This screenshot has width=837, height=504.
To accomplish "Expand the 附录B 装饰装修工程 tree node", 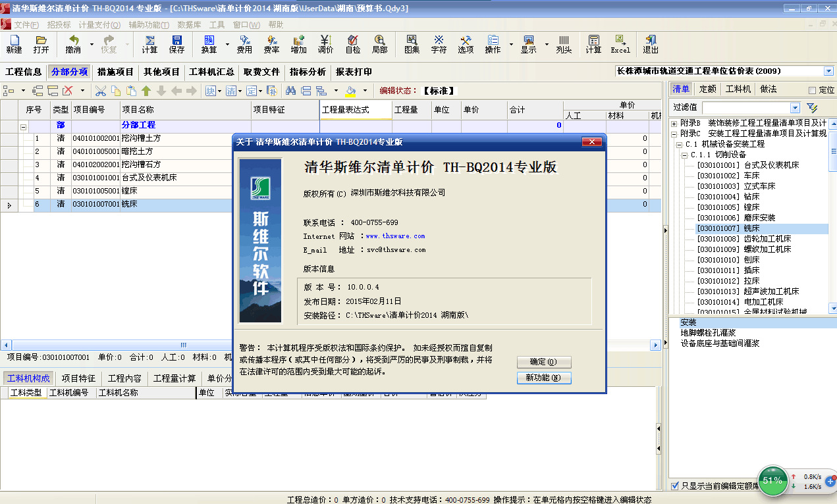I will pyautogui.click(x=674, y=123).
